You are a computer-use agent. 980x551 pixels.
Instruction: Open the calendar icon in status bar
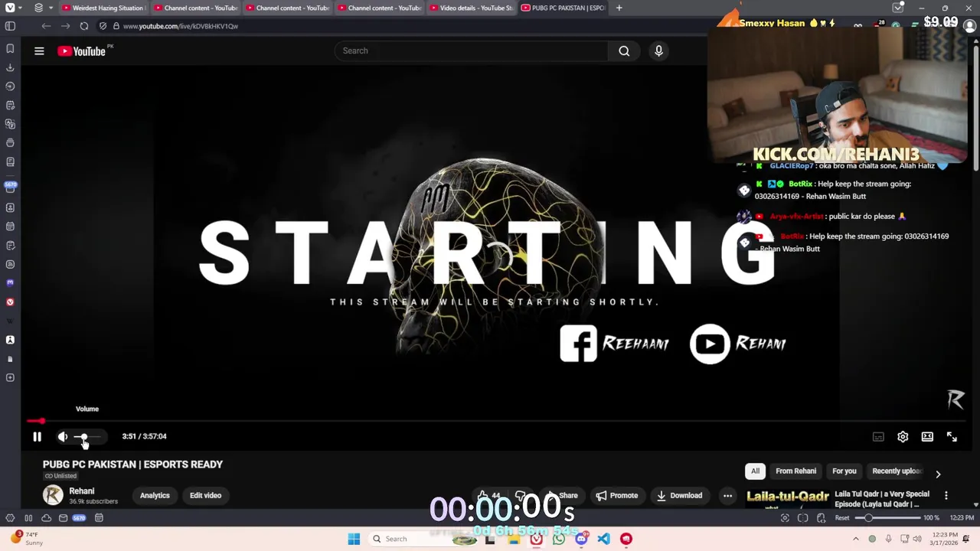click(x=99, y=518)
